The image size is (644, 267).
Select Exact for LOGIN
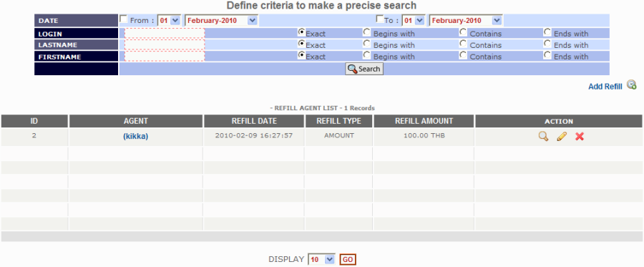coord(302,31)
